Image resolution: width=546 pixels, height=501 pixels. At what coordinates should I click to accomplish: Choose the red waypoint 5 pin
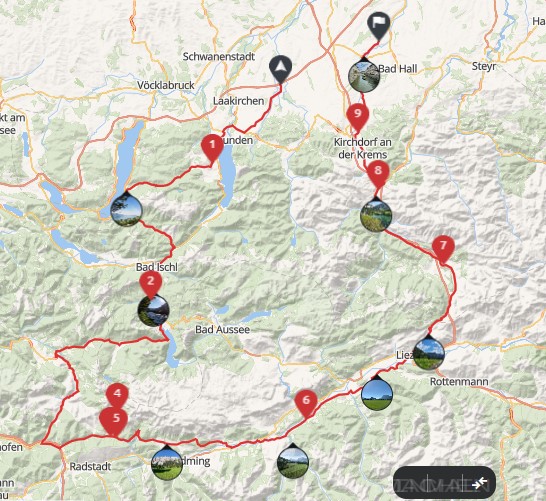coord(113,421)
